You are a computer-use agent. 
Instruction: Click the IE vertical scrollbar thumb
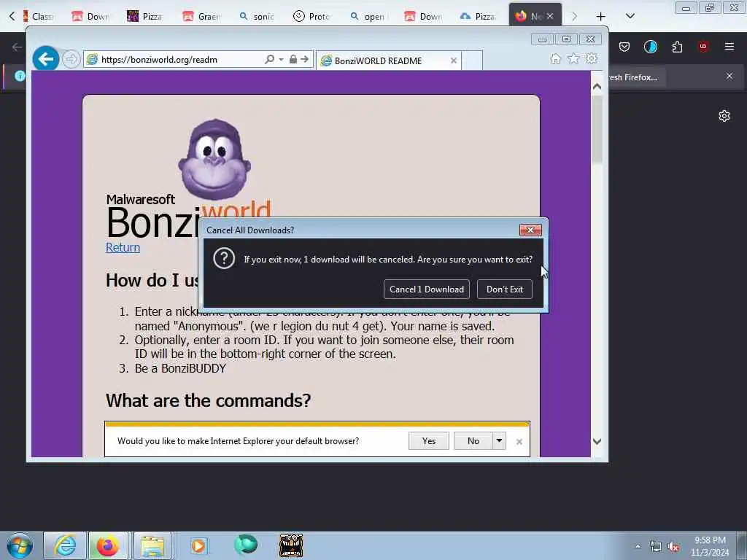[x=597, y=128]
